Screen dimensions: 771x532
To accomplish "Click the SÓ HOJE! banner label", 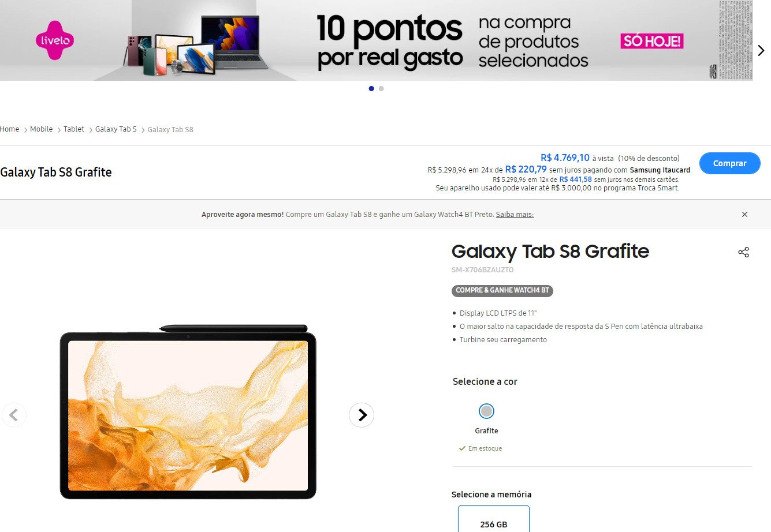I will point(652,41).
